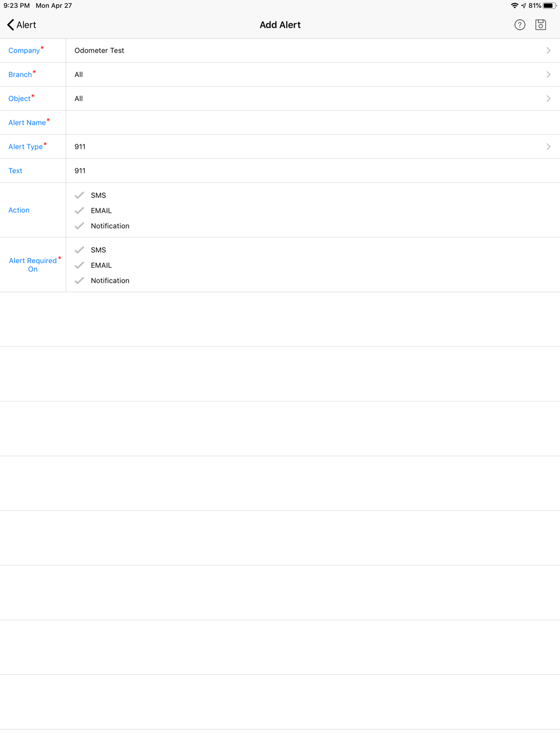
Task: Enable EMAIL under Alert Required On
Action: coord(80,265)
